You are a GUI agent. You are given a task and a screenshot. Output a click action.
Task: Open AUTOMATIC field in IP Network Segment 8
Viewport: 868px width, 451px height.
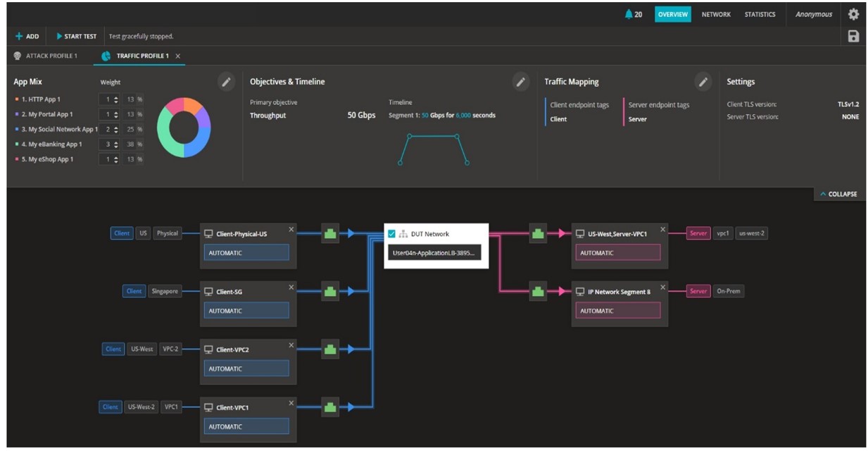pyautogui.click(x=618, y=311)
